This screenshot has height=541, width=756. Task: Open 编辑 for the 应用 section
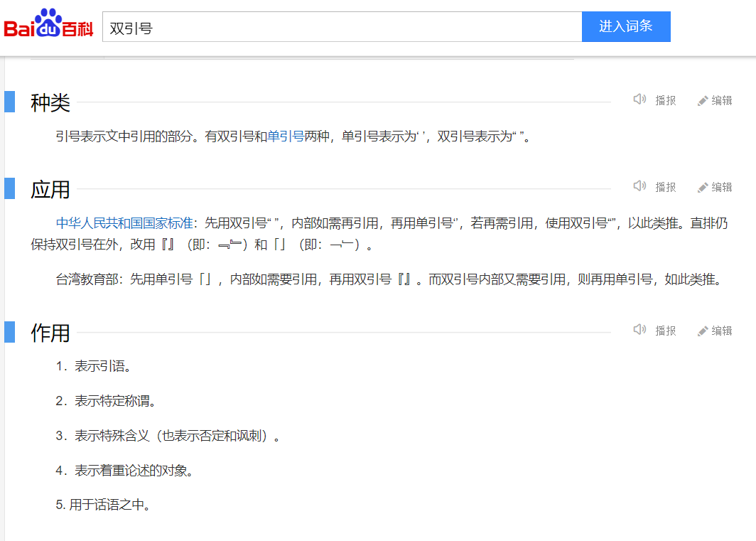(722, 187)
